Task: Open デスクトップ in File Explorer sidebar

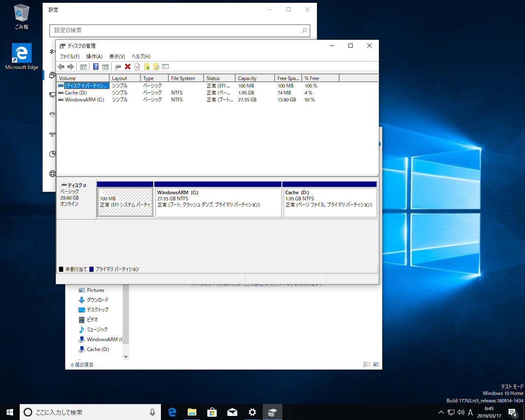Action: pos(93,310)
